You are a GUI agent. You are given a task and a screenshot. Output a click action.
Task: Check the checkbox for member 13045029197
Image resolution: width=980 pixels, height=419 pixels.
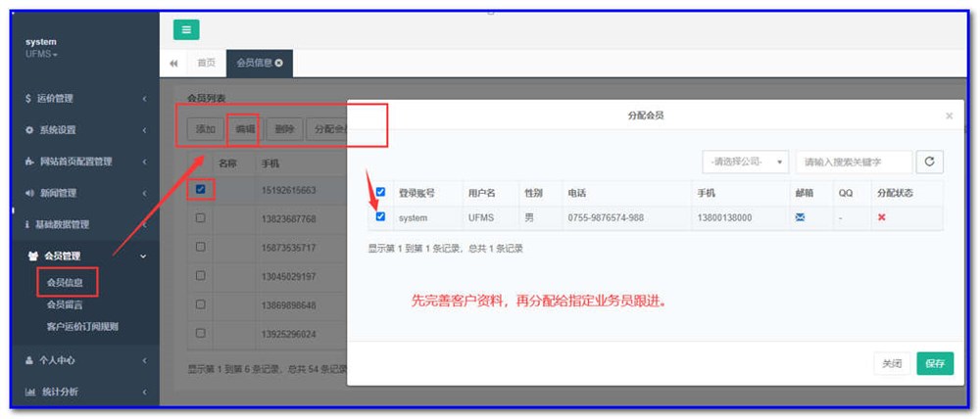(x=201, y=275)
